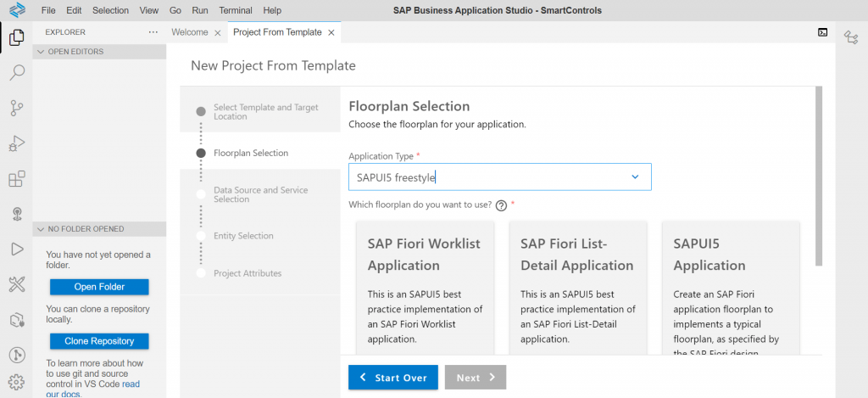Switch to the Welcome tab
The image size is (868, 398).
click(x=190, y=32)
